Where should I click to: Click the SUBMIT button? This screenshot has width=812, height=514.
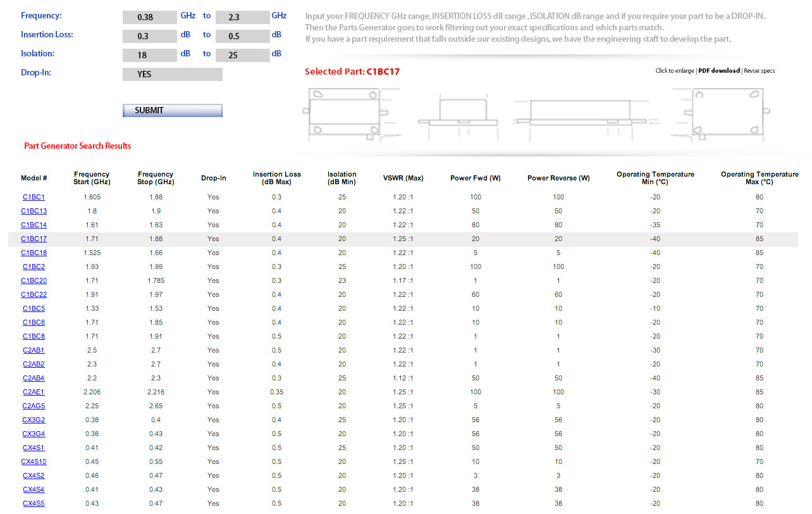pyautogui.click(x=172, y=111)
